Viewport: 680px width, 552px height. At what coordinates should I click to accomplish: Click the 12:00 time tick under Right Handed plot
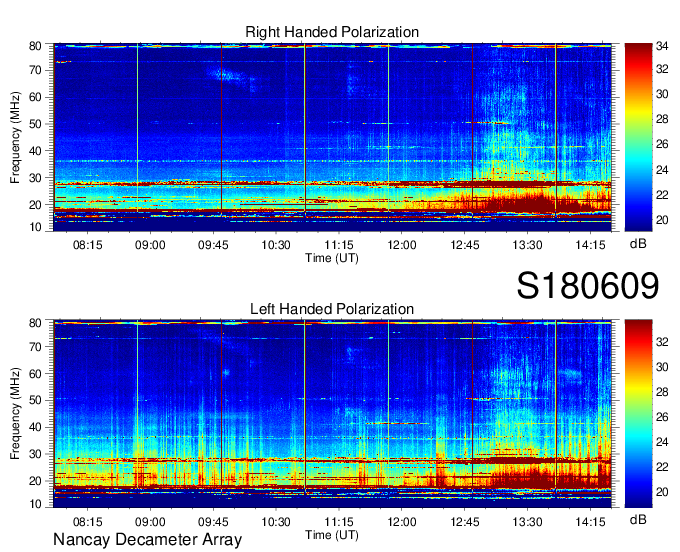pyautogui.click(x=402, y=245)
